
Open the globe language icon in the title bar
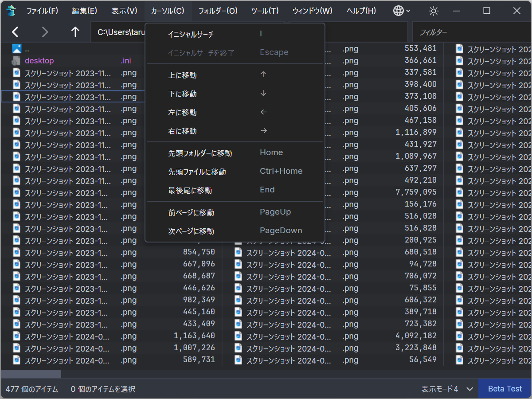tap(398, 10)
